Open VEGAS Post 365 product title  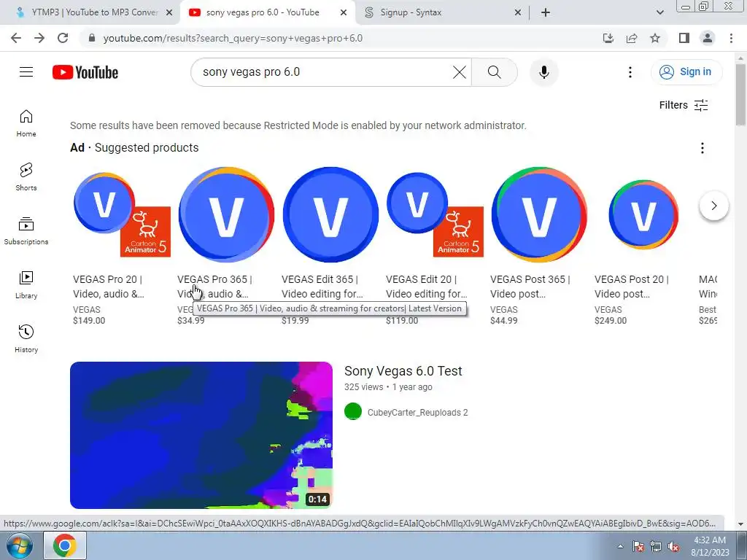click(x=530, y=287)
